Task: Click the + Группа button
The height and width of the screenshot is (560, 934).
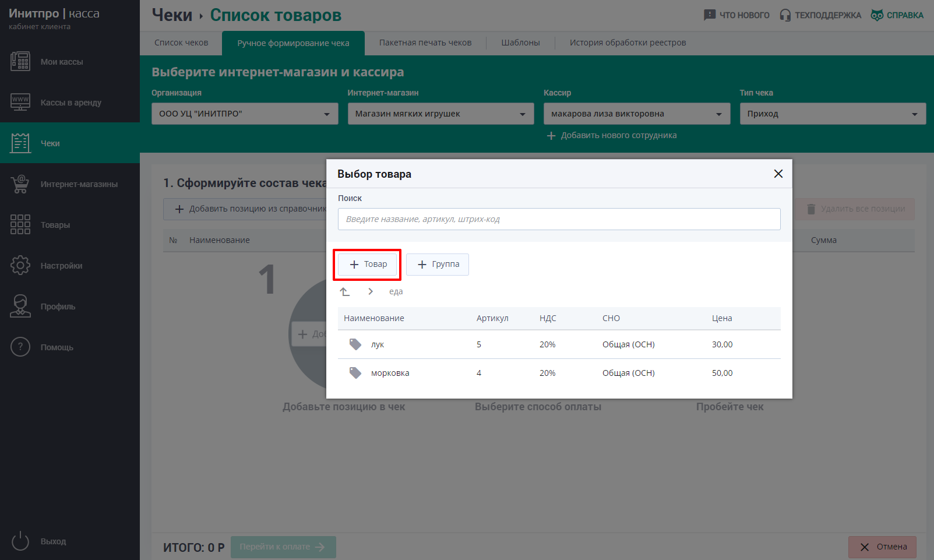Action: (438, 265)
